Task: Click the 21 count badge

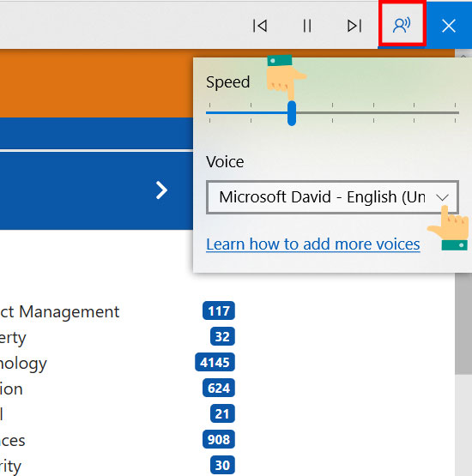Action: click(222, 413)
